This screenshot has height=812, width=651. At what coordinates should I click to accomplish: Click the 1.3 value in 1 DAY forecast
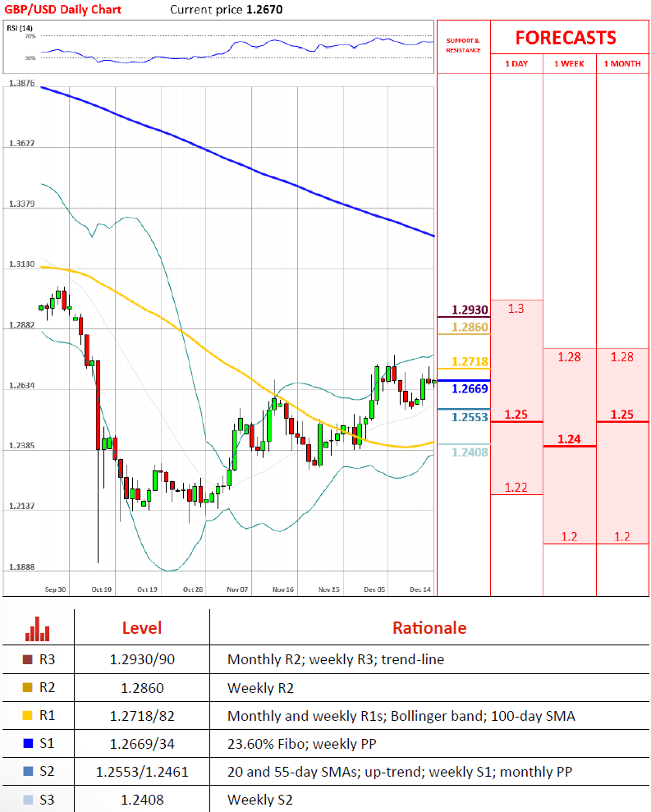point(516,309)
